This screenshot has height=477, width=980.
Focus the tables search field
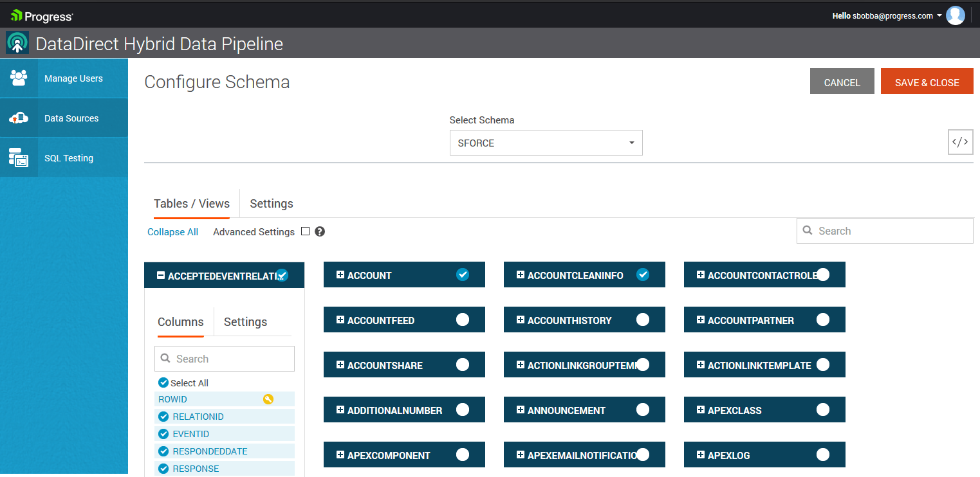click(x=885, y=231)
